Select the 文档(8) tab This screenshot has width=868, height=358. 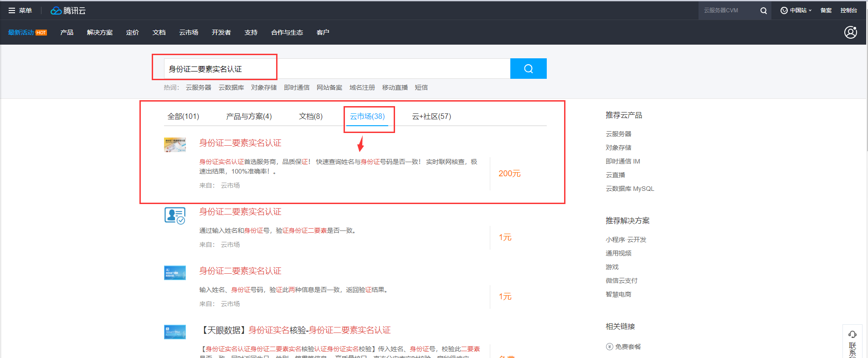coord(311,117)
